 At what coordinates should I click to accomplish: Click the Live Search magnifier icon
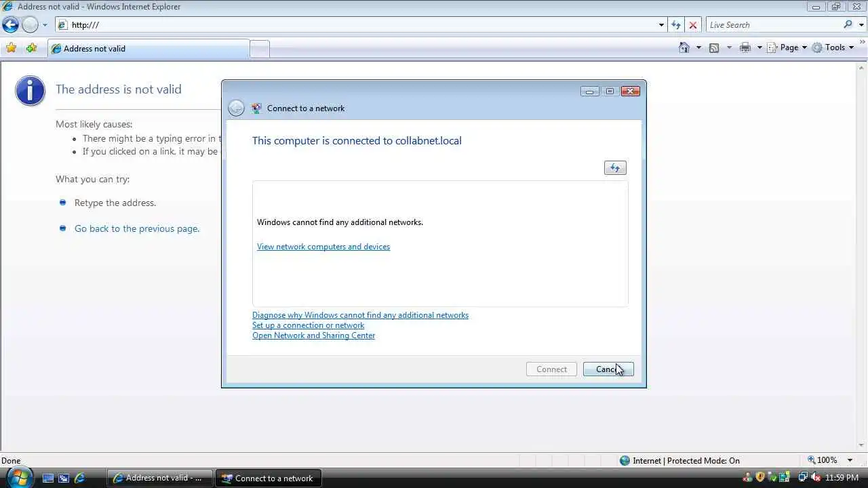click(x=848, y=25)
